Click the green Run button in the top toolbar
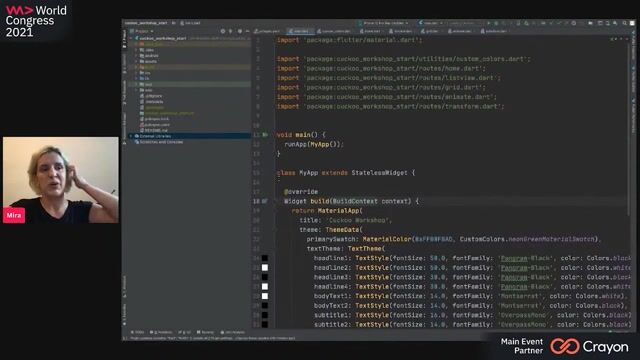The image size is (640, 360). [x=489, y=23]
